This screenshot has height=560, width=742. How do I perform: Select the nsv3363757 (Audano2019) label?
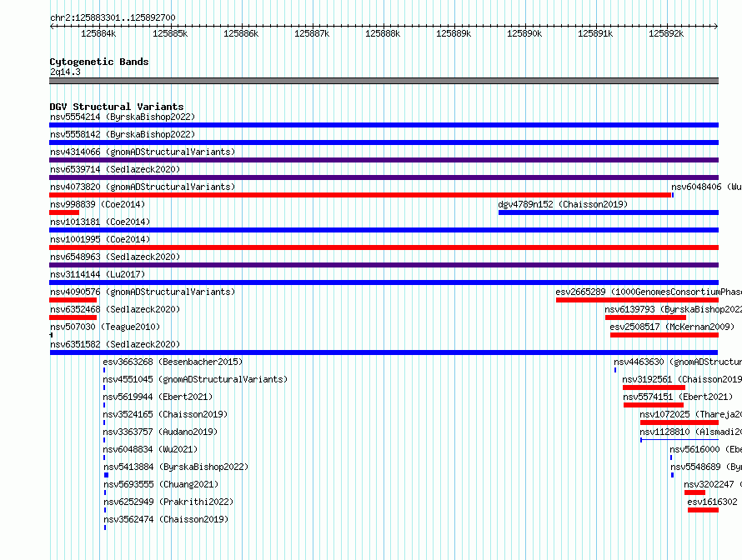[160, 432]
